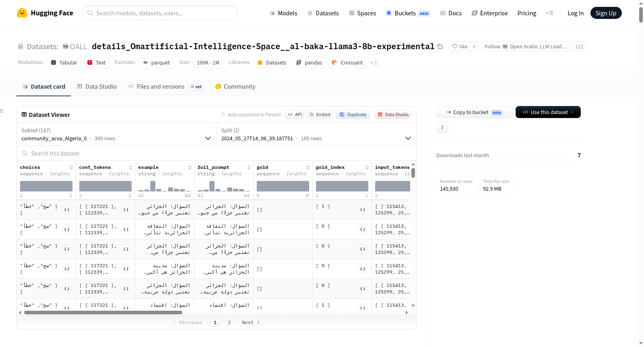Expand the gold_index cell in the first row
644x347 pixels.
pyautogui.click(x=363, y=210)
